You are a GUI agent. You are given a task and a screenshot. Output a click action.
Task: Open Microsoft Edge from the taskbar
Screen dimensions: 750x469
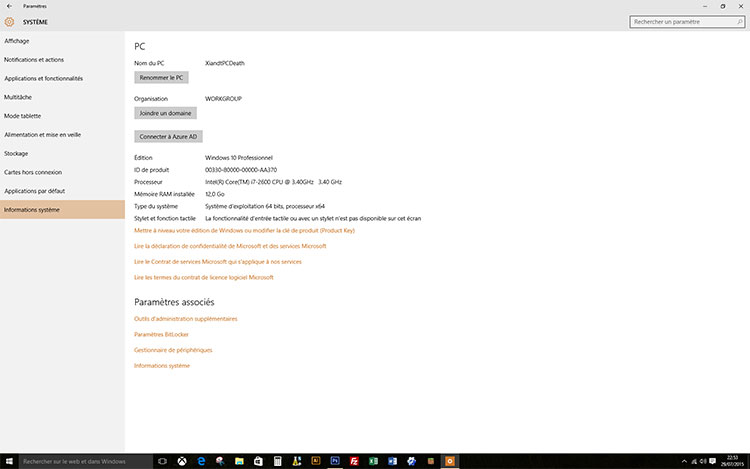tap(201, 461)
